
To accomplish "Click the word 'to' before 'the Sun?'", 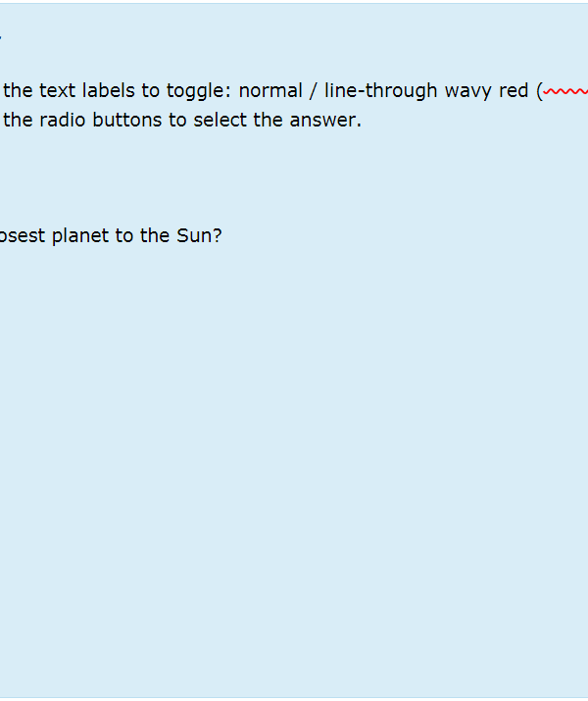I will 124,235.
